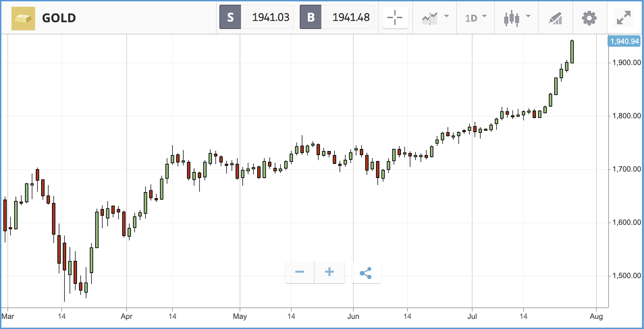This screenshot has width=644, height=329.
Task: Open the 1D timeframe dropdown
Action: (476, 18)
